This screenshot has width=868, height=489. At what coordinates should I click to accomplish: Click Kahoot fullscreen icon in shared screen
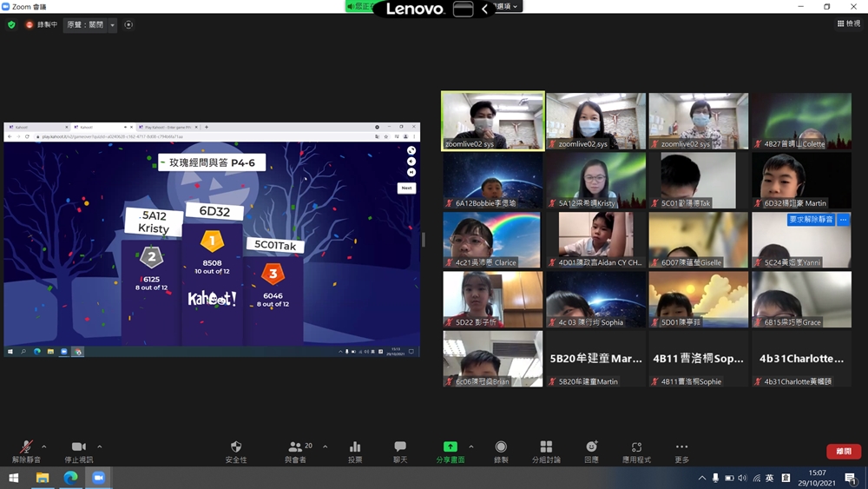click(411, 150)
